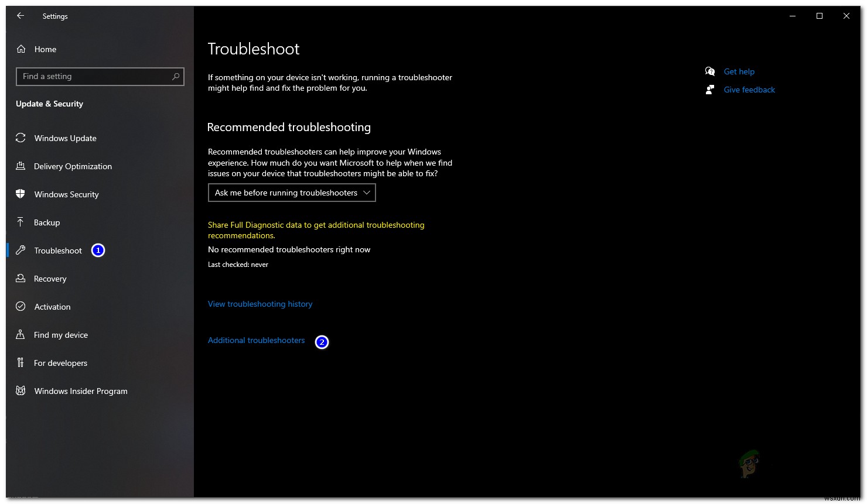The width and height of the screenshot is (867, 504).
Task: Open Windows Insider Program settings
Action: [x=80, y=390]
